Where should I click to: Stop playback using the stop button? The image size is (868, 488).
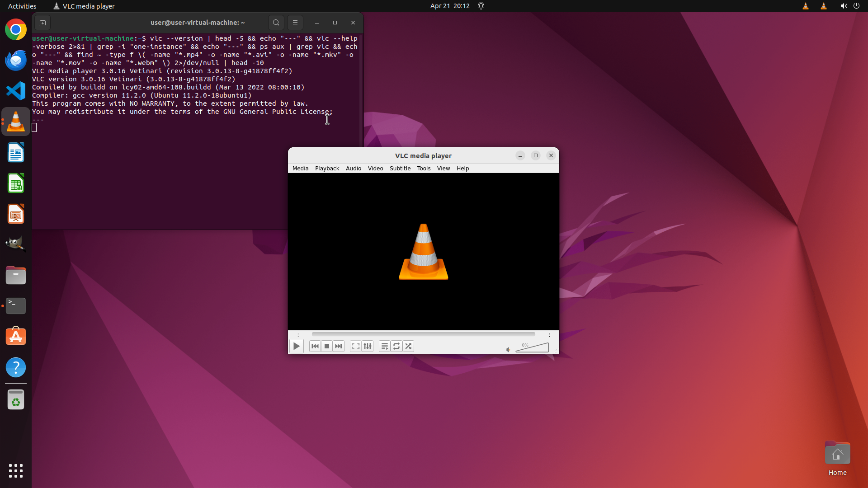pos(327,346)
